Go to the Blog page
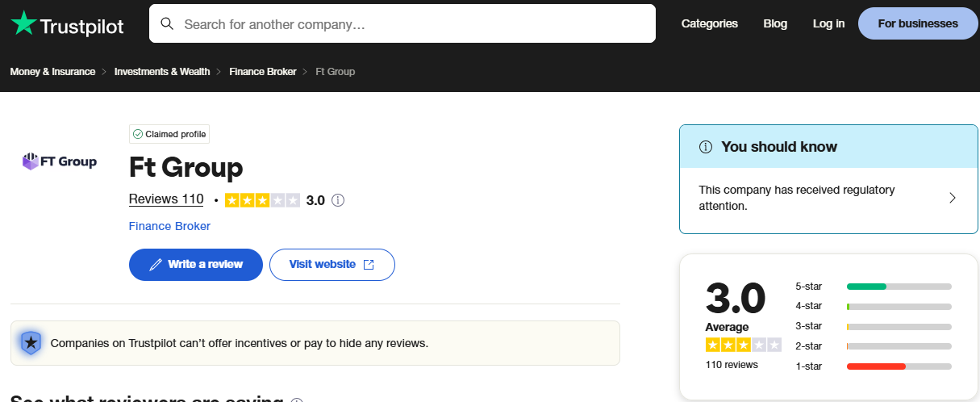The height and width of the screenshot is (402, 980). coord(774,23)
